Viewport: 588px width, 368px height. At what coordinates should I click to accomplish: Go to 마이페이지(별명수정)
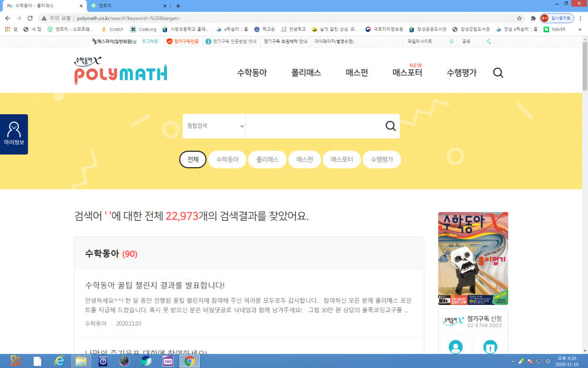coord(334,41)
